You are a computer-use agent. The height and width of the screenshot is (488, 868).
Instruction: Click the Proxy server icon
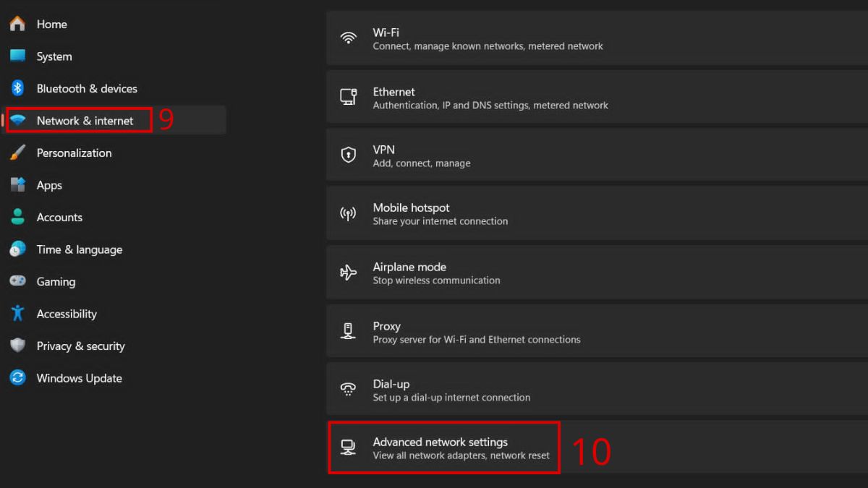349,332
